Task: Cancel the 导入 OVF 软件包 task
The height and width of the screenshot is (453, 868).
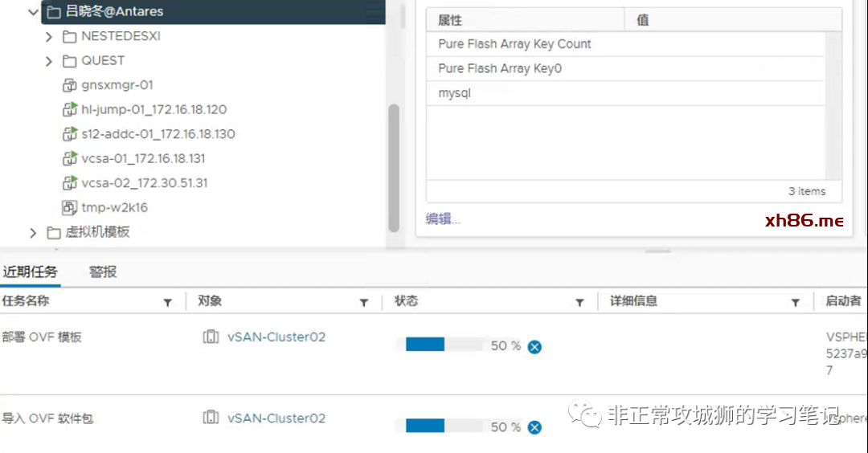Action: (x=534, y=427)
